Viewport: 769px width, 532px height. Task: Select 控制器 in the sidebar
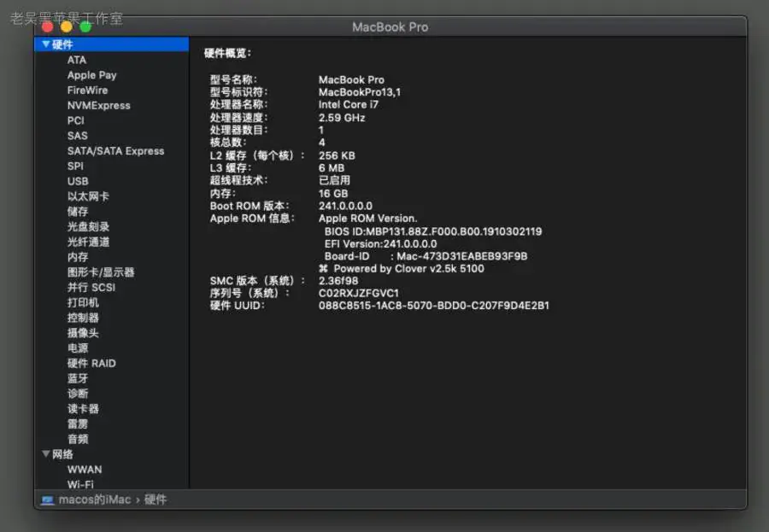point(83,319)
